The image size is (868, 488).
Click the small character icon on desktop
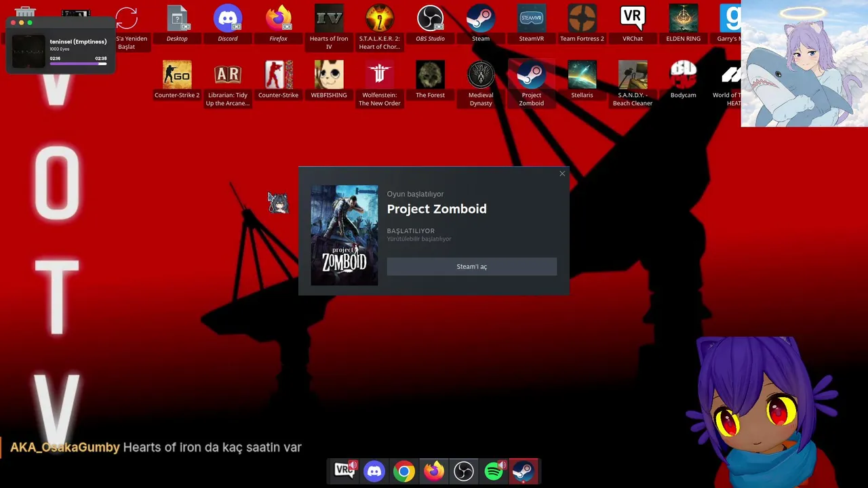click(x=278, y=202)
